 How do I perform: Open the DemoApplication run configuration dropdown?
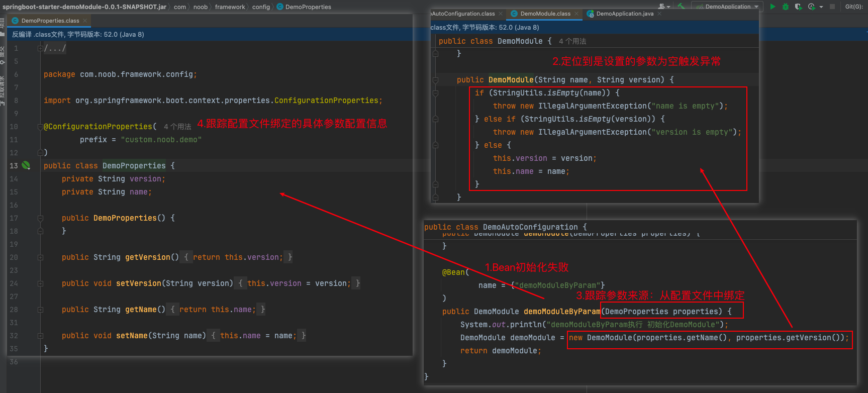click(x=727, y=7)
